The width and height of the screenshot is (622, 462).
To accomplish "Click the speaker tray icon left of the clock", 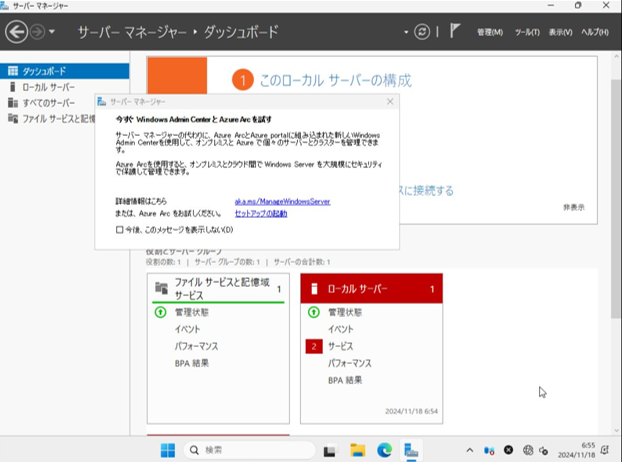I will click(x=543, y=450).
